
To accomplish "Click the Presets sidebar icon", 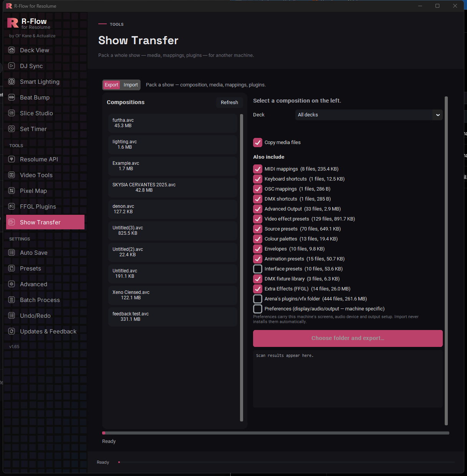I will click(x=12, y=268).
